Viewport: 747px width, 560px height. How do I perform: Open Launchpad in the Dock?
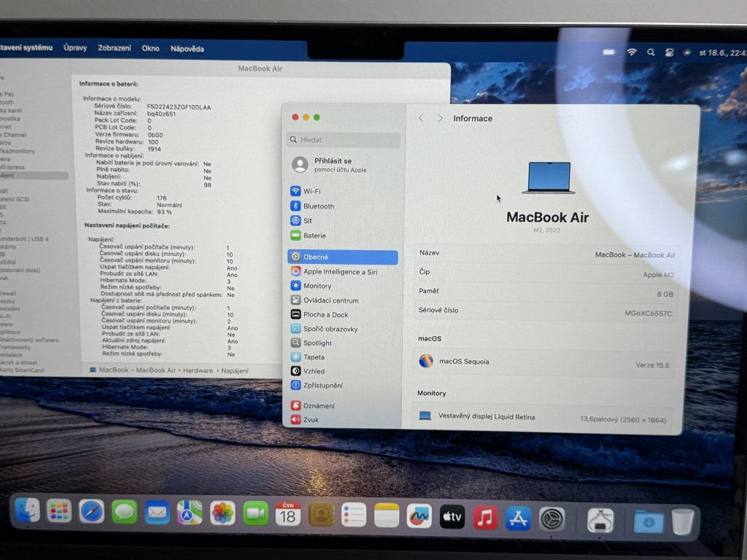tap(60, 511)
